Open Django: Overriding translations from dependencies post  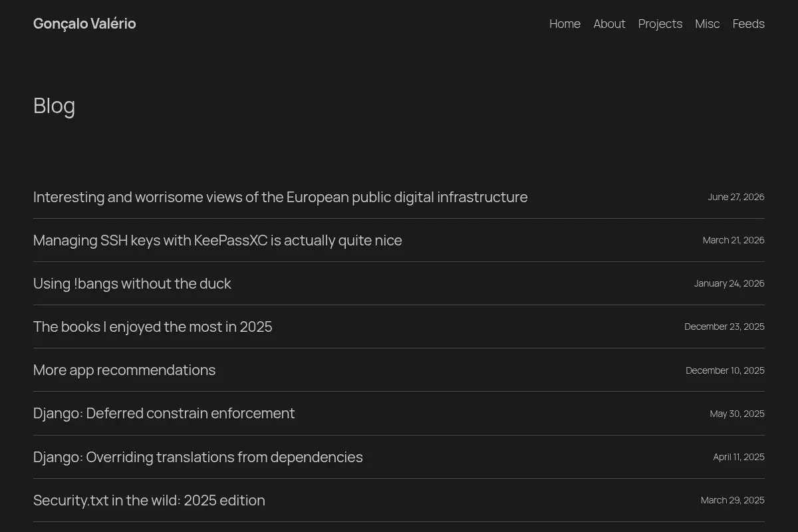point(198,458)
